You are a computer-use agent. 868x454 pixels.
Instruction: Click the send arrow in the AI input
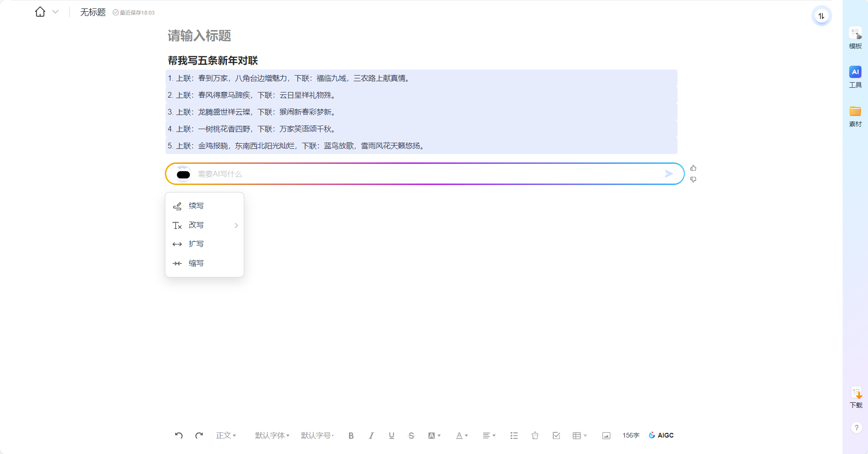[669, 174]
